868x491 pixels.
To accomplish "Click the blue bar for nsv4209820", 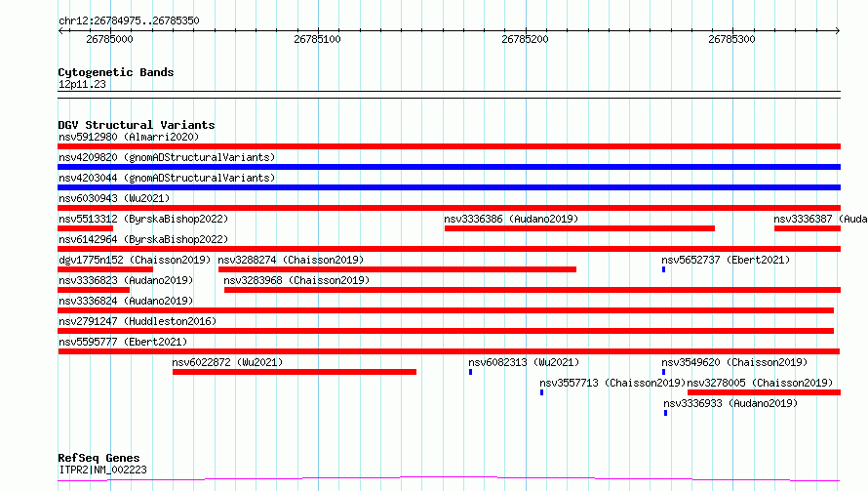I will coord(449,167).
